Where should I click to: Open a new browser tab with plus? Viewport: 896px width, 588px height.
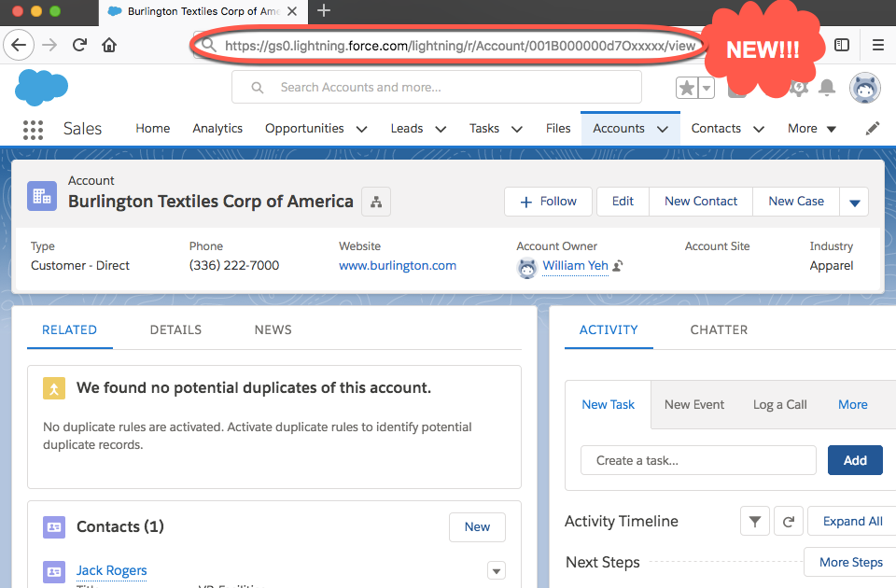[x=324, y=11]
